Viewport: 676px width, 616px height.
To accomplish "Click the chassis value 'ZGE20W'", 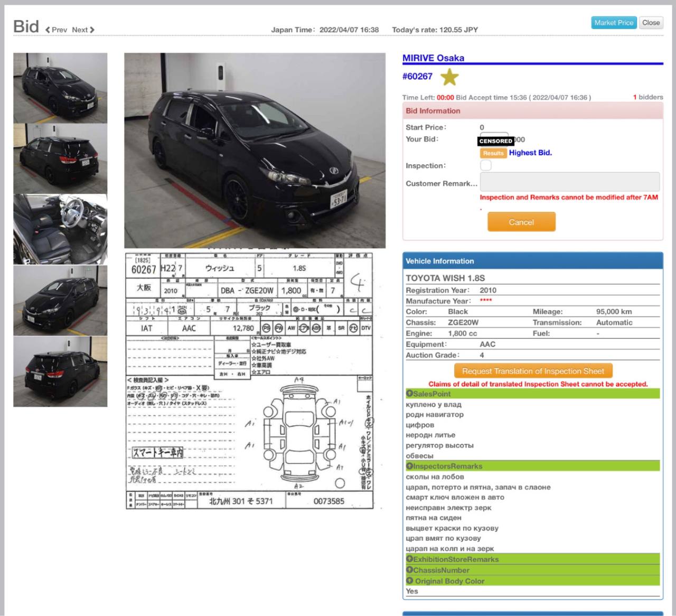I will (464, 322).
